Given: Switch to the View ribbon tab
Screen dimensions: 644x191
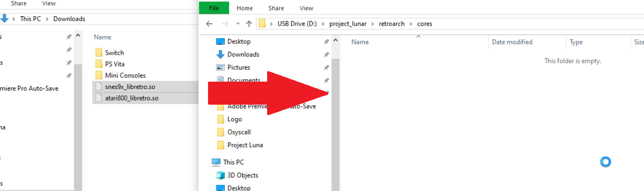Looking at the screenshot, I should pyautogui.click(x=306, y=8).
